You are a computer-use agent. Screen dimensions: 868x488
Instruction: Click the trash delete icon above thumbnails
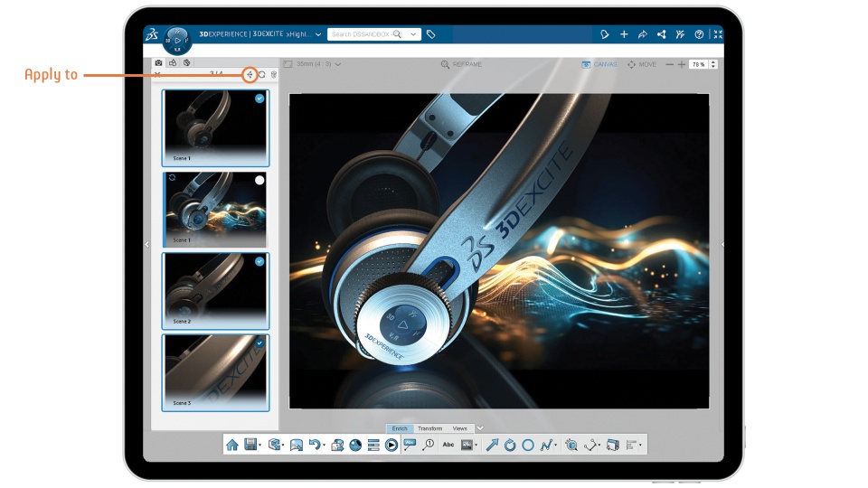click(x=273, y=74)
